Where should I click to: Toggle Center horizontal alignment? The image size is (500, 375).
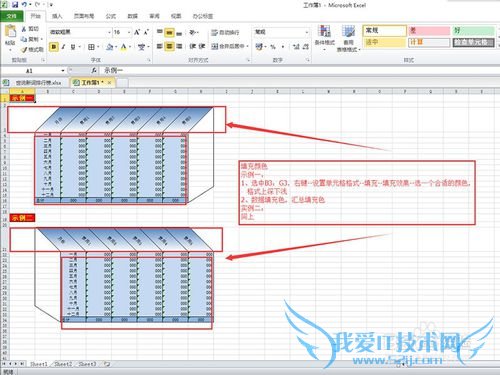170,46
